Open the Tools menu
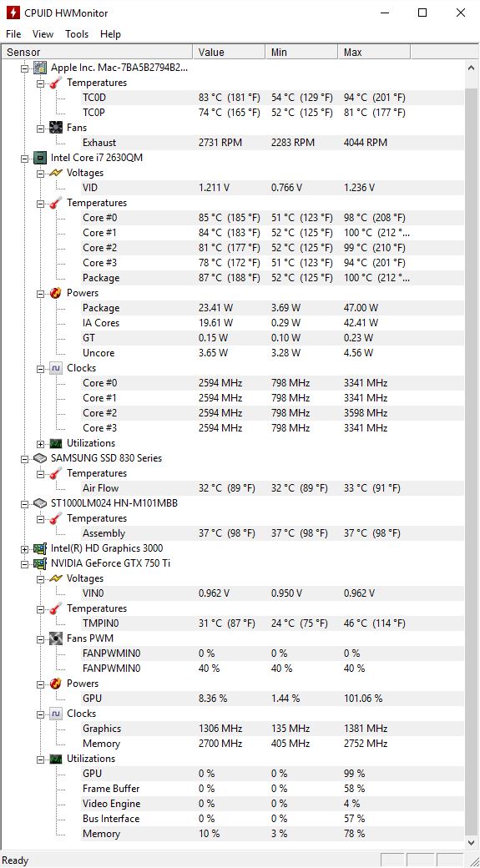 (77, 34)
